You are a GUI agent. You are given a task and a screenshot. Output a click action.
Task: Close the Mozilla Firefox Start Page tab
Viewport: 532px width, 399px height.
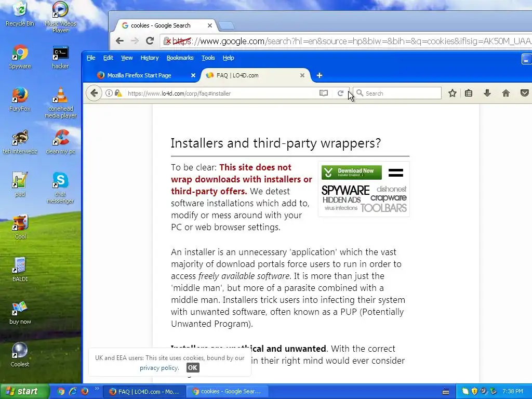click(x=193, y=75)
